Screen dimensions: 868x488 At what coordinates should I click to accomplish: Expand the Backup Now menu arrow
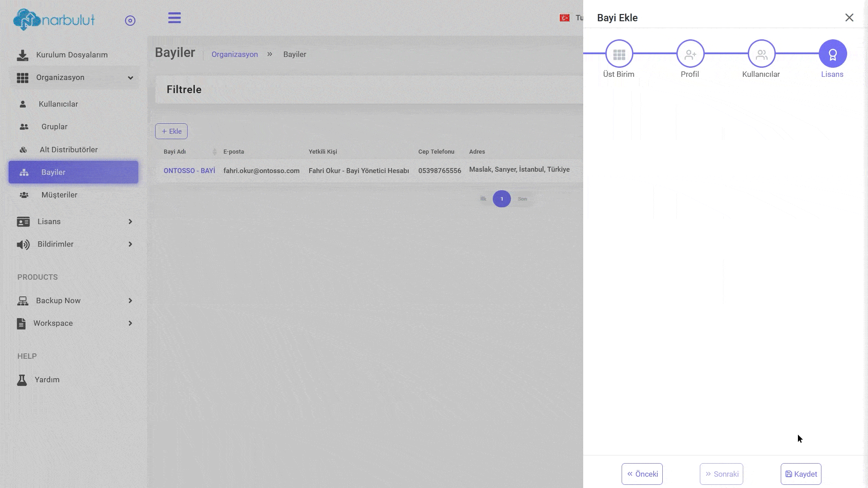[x=130, y=300]
